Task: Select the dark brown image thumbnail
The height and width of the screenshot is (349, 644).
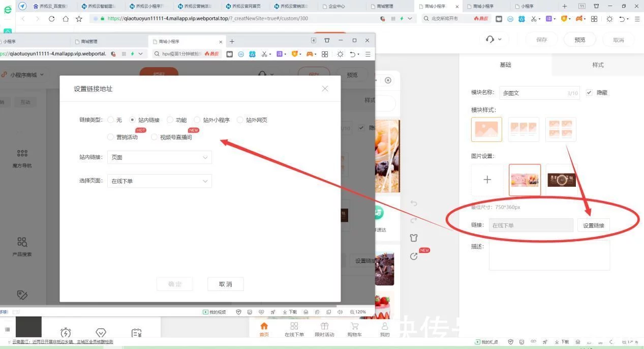Action: [x=562, y=180]
